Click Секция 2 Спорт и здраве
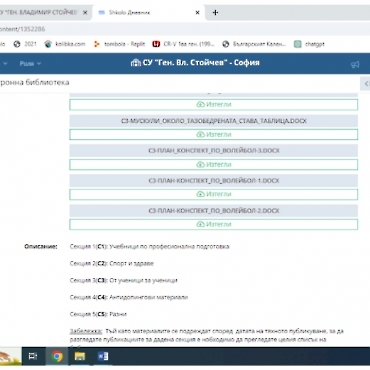This screenshot has height=370, width=370. [112, 263]
